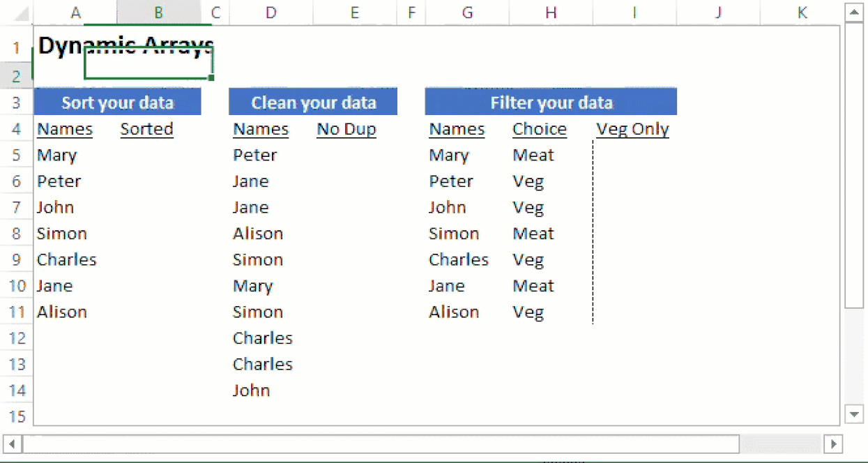Click the vertical scroll up arrow
This screenshot has height=463, width=868.
[854, 13]
